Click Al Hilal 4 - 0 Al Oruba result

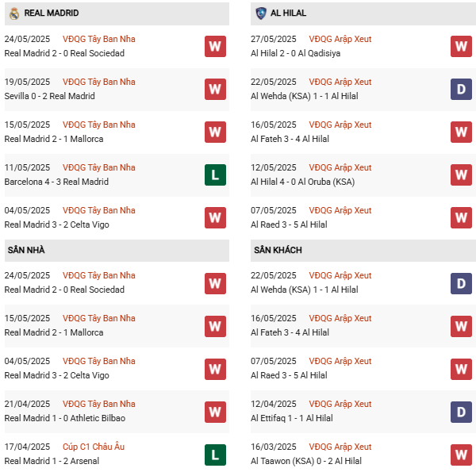point(302,182)
